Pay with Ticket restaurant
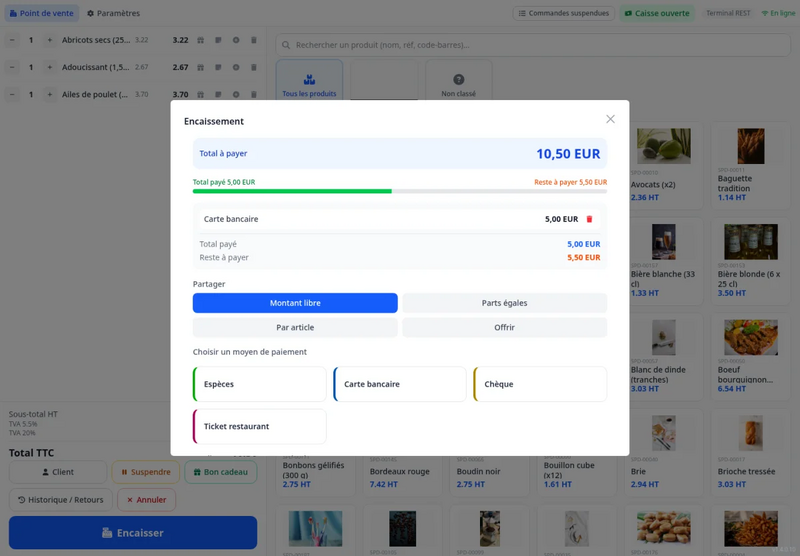800x556 pixels. point(260,426)
